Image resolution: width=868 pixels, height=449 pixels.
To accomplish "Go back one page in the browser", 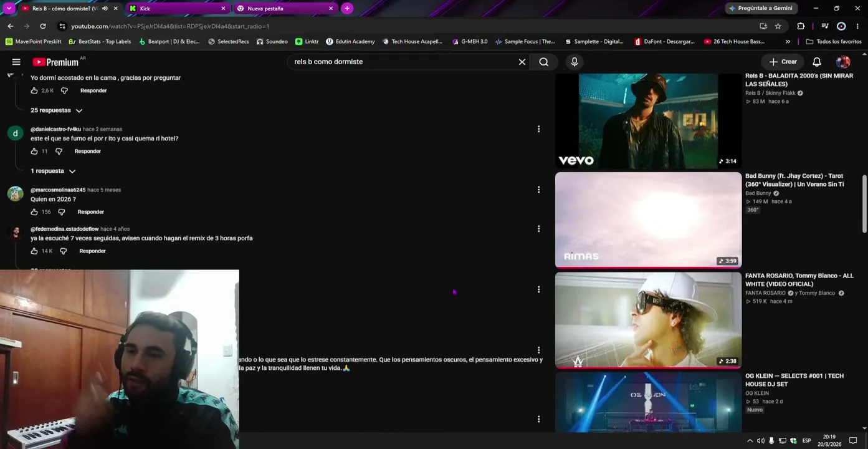I will (x=10, y=26).
